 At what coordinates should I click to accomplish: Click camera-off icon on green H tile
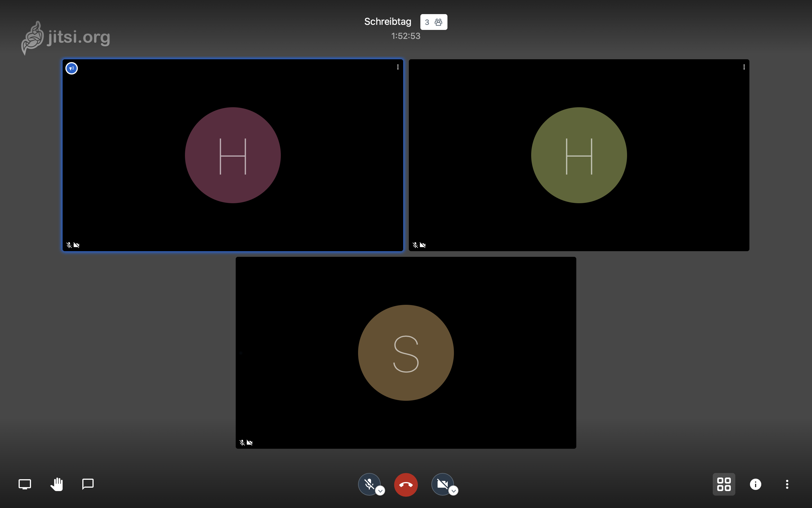423,245
